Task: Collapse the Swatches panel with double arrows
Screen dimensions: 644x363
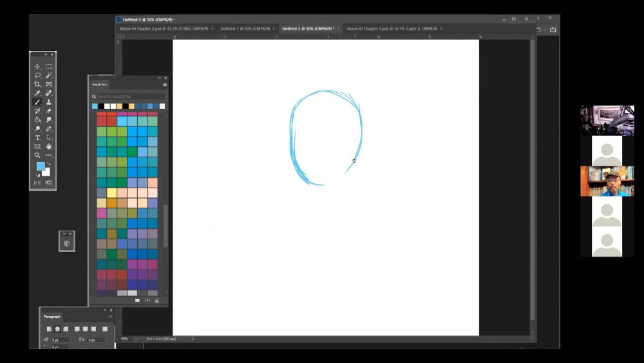Action: coord(159,78)
